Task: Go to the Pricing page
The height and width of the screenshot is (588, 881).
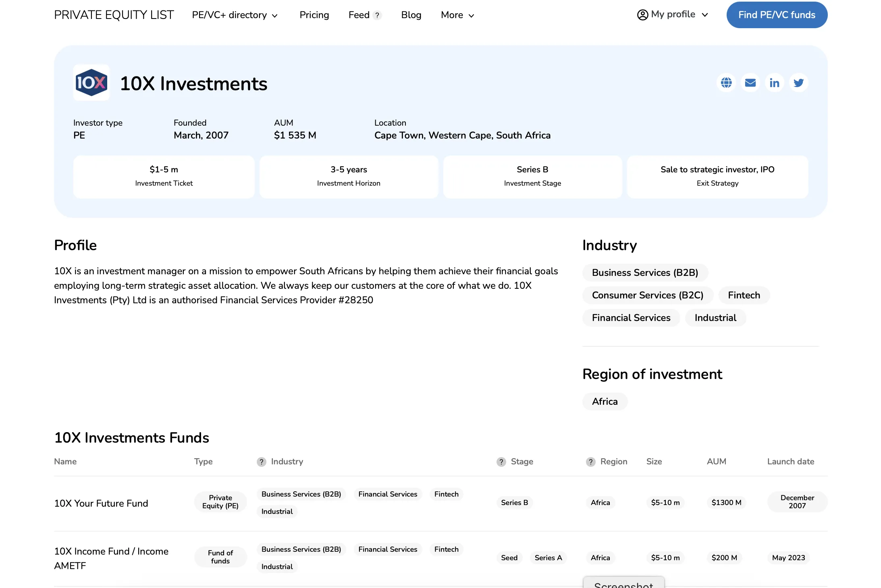Action: pyautogui.click(x=314, y=15)
